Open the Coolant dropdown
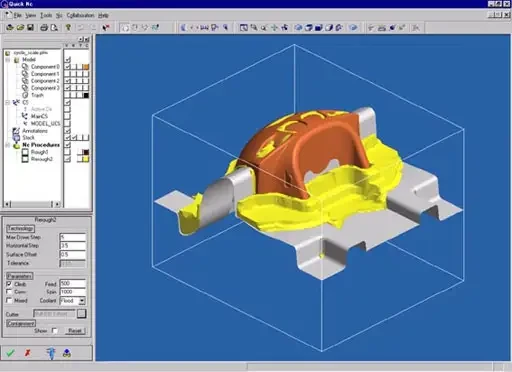 click(x=82, y=301)
